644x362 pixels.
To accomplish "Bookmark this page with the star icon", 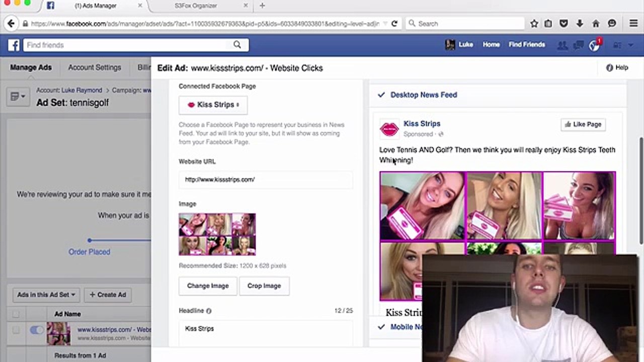I will [x=534, y=24].
